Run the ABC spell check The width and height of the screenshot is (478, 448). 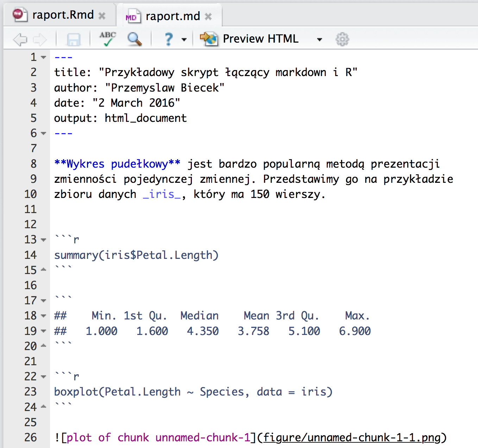click(x=107, y=39)
